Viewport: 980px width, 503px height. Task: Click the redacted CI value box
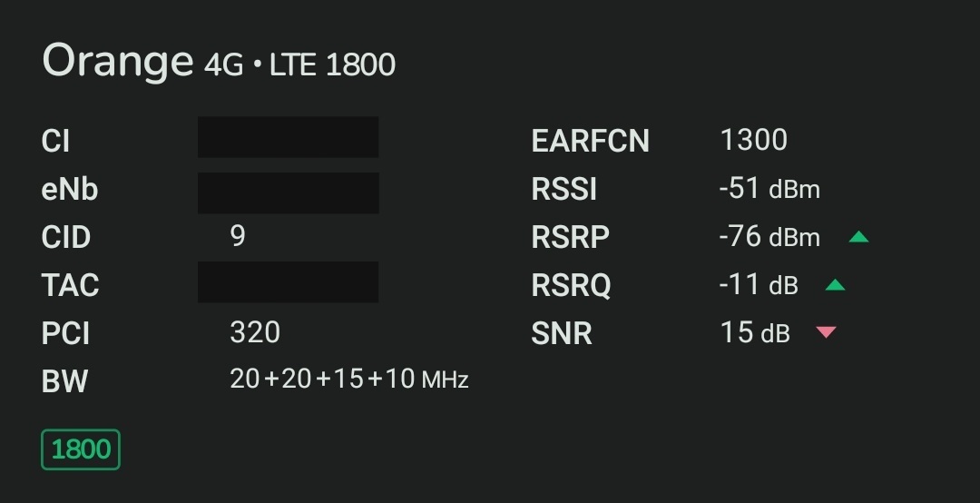[288, 138]
